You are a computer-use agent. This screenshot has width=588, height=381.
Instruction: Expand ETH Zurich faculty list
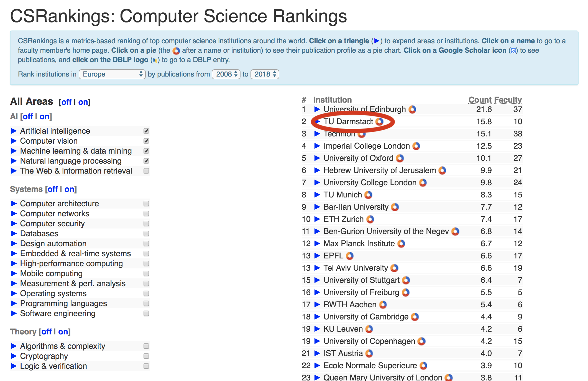coord(317,219)
